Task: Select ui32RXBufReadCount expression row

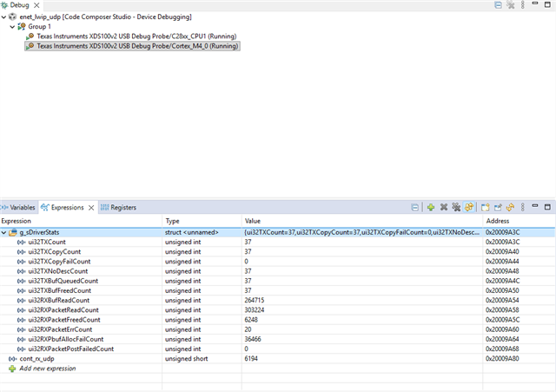Action: click(x=278, y=300)
